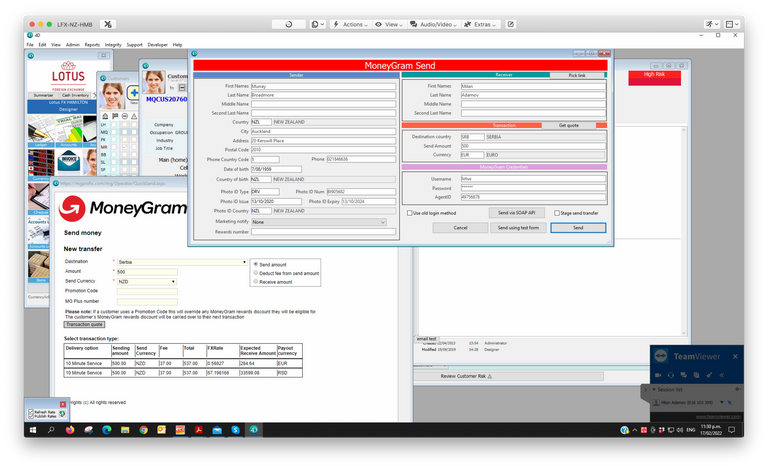Viewport: 768px width, 469px height.
Task: Open the Admin menu
Action: (x=72, y=45)
